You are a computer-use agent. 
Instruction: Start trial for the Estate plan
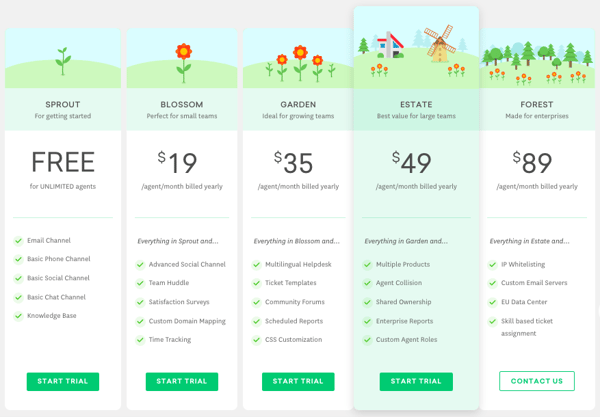point(416,381)
